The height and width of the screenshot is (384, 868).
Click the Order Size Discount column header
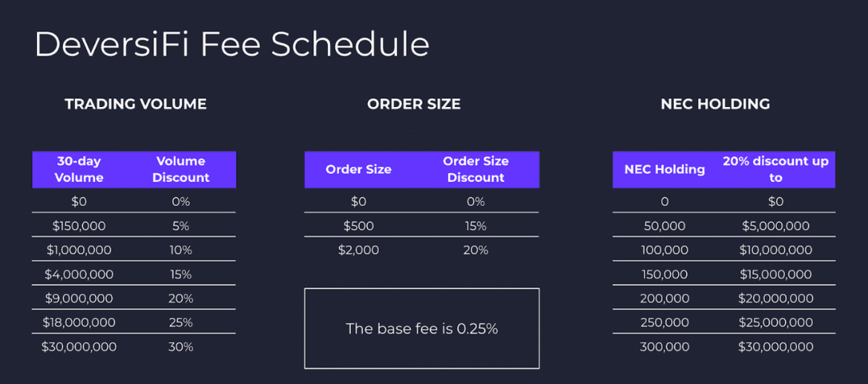[476, 169]
